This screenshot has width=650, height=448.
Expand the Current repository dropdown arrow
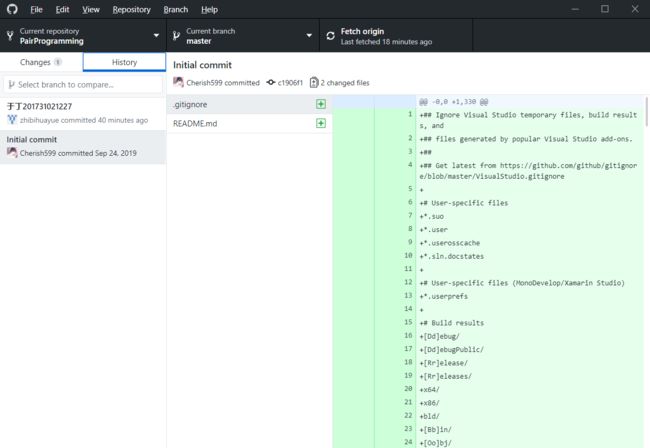click(x=156, y=36)
